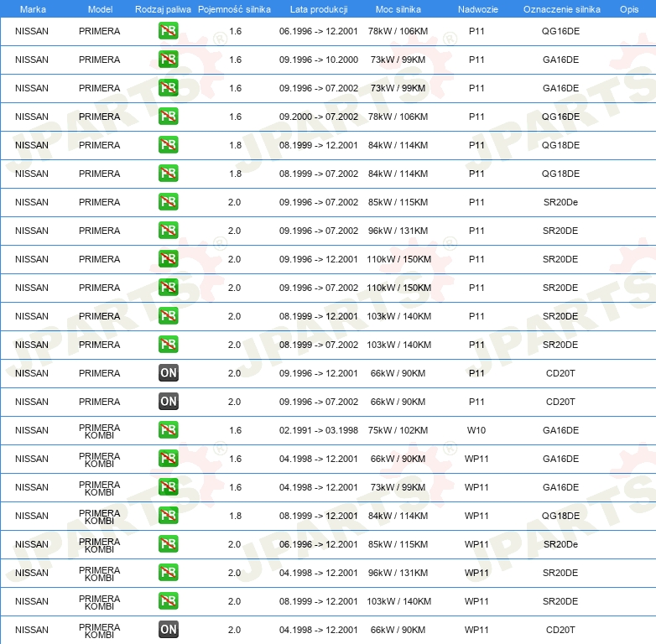This screenshot has width=656, height=644.
Task: Click the ON diesel icon in the WP11 CD20T row
Action: click(x=168, y=630)
